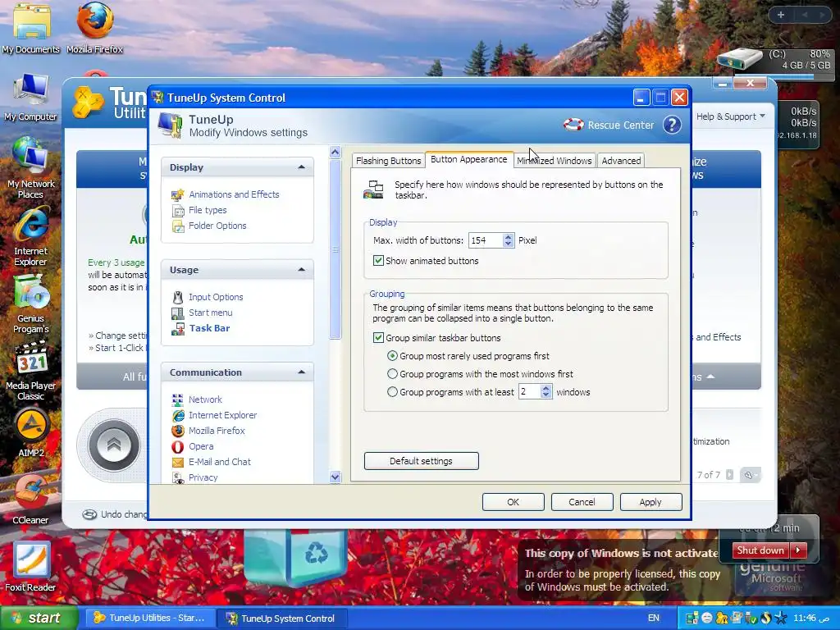840x630 pixels.
Task: Open Animations and Effects link
Action: click(x=234, y=194)
